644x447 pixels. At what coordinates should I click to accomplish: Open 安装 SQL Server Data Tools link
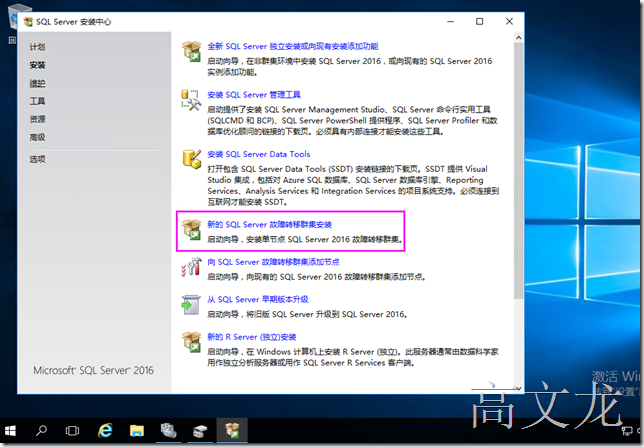pos(259,154)
